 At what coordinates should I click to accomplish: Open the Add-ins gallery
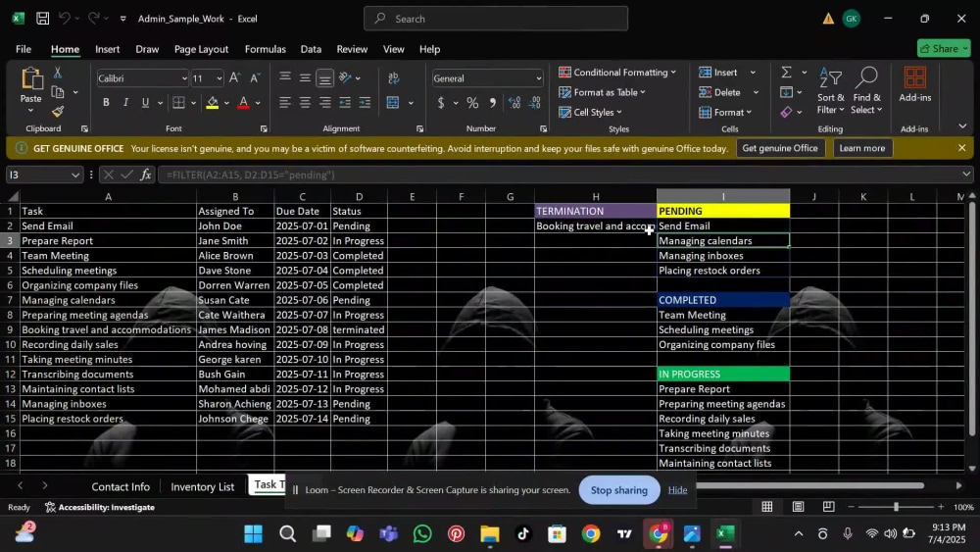click(x=915, y=85)
